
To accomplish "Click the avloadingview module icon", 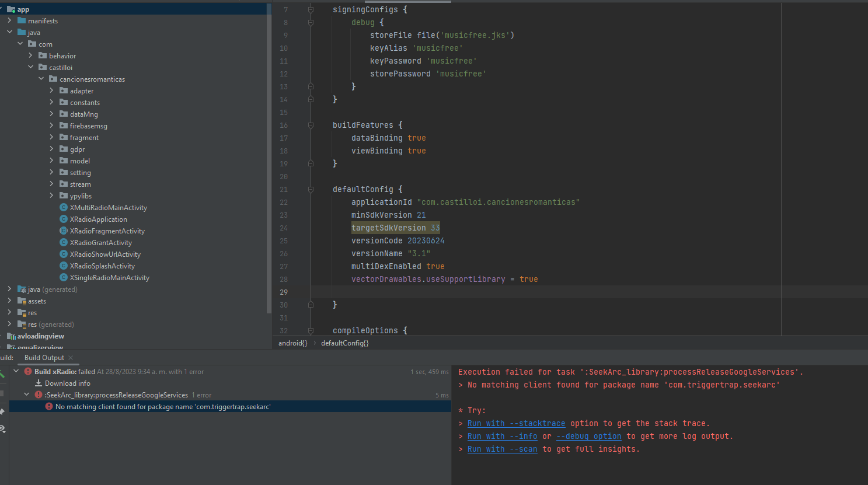I will [x=11, y=336].
